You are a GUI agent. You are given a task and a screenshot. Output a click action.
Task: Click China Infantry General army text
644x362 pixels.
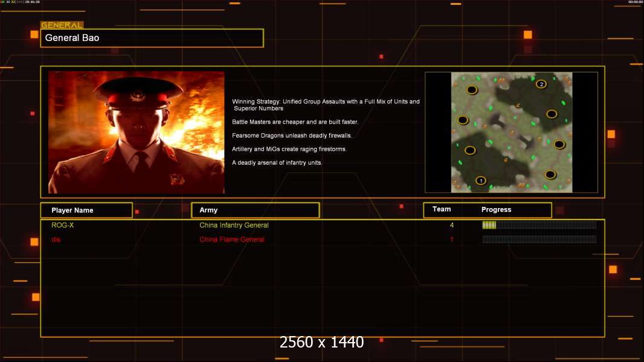click(234, 225)
